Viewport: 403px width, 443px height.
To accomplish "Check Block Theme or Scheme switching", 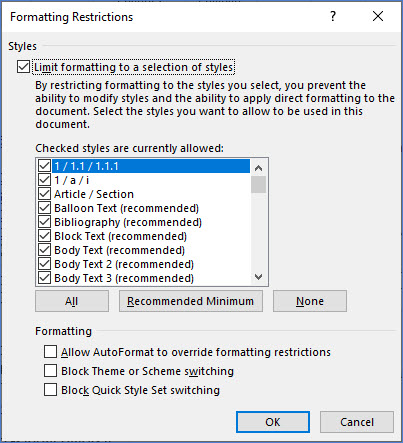I will tap(50, 371).
